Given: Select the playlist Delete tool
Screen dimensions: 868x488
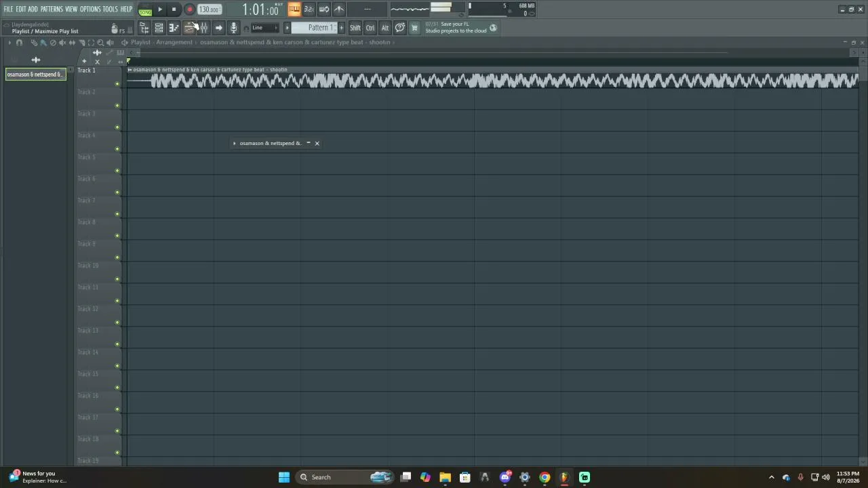Looking at the screenshot, I should pyautogui.click(x=53, y=43).
